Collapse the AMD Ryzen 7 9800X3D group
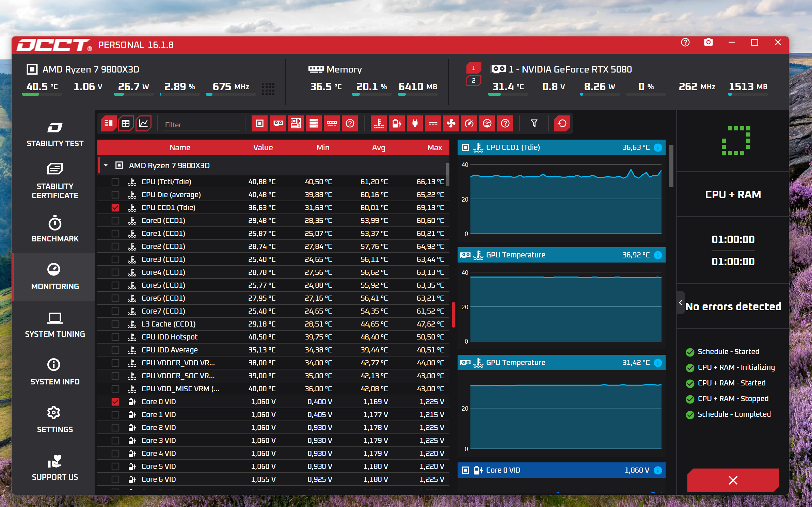Viewport: 812px width, 507px height. point(106,165)
